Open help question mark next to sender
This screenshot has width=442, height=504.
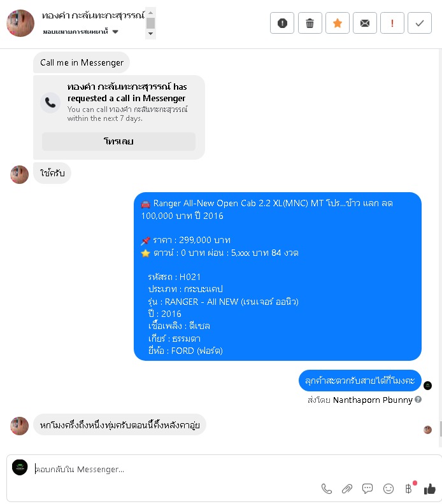coord(418,400)
